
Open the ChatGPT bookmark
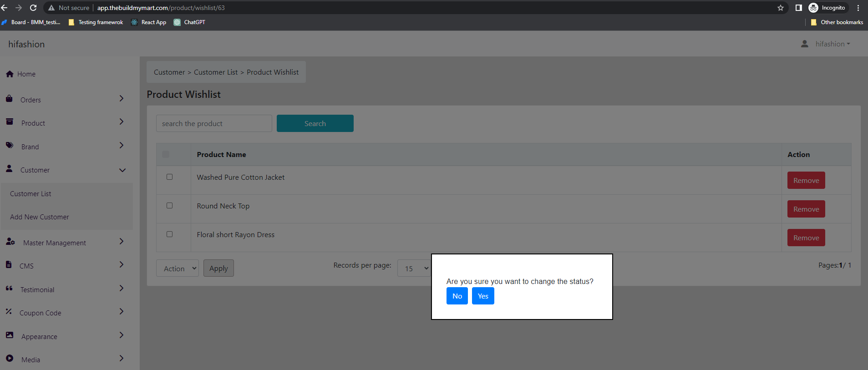[x=189, y=22]
